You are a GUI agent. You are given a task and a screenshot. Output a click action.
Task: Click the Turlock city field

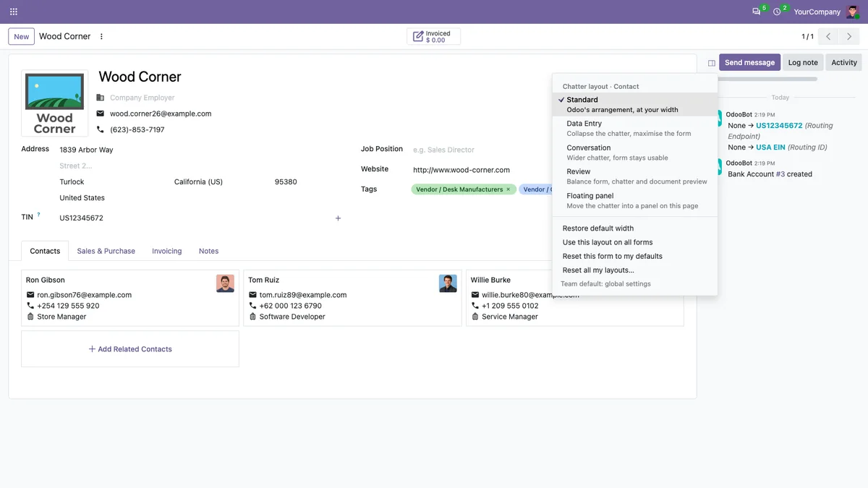114,182
